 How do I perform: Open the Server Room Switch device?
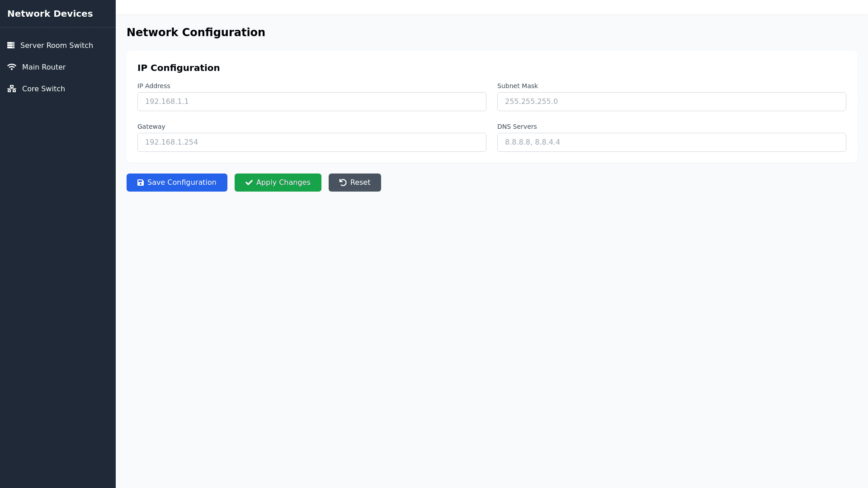coord(57,45)
